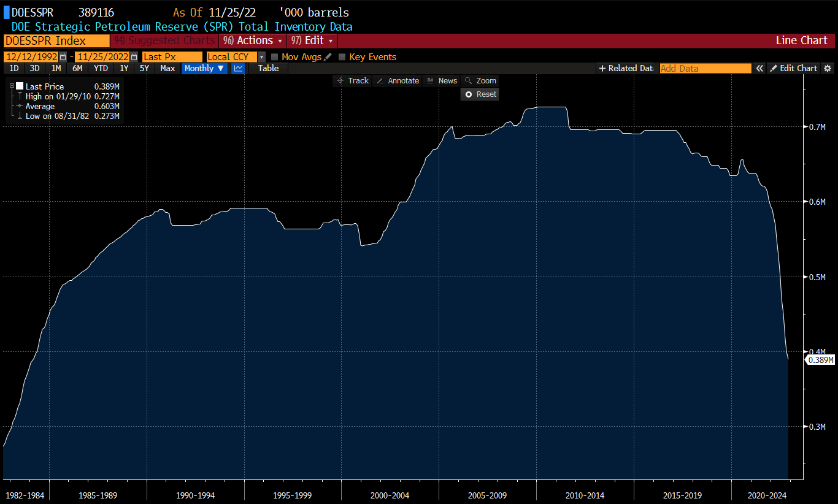Viewport: 838px width, 504px height.
Task: Enable the Mov Avgs checkbox
Action: pyautogui.click(x=274, y=57)
